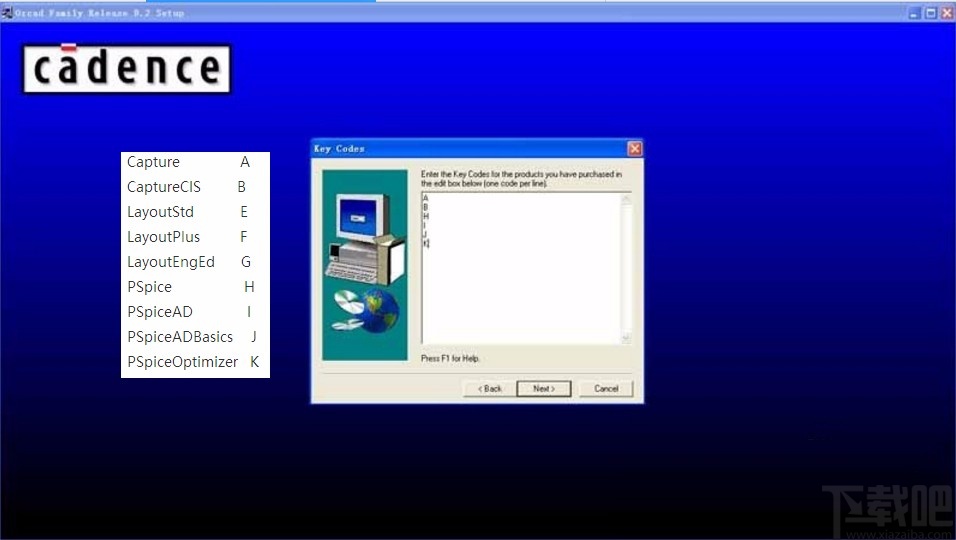Click the 'CaptureCIS' entry in the list

point(163,187)
